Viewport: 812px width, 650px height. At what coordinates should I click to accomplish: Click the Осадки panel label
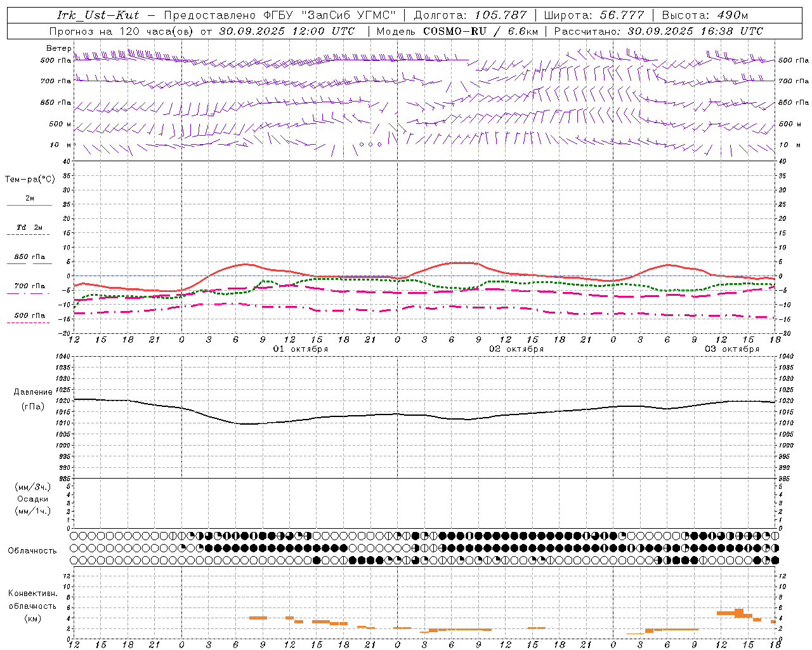pyautogui.click(x=33, y=499)
